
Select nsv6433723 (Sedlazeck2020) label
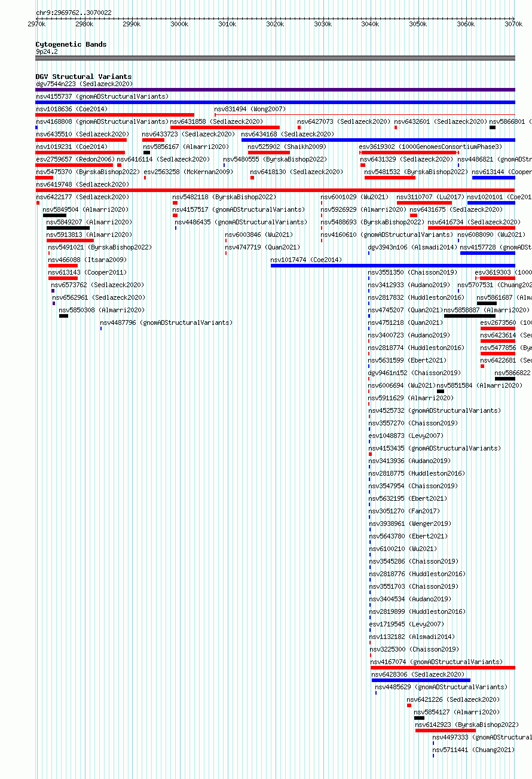pyautogui.click(x=188, y=134)
